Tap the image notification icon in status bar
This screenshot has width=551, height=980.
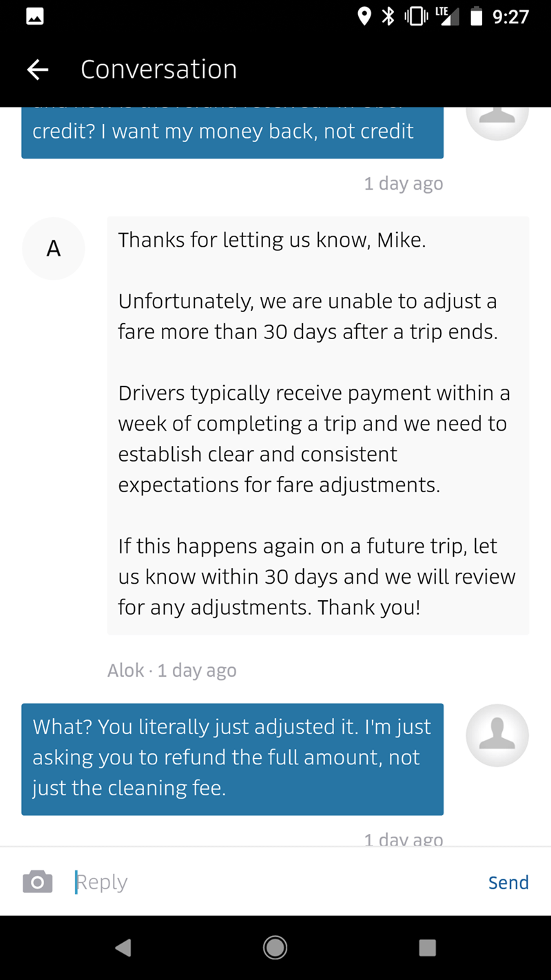click(x=35, y=16)
